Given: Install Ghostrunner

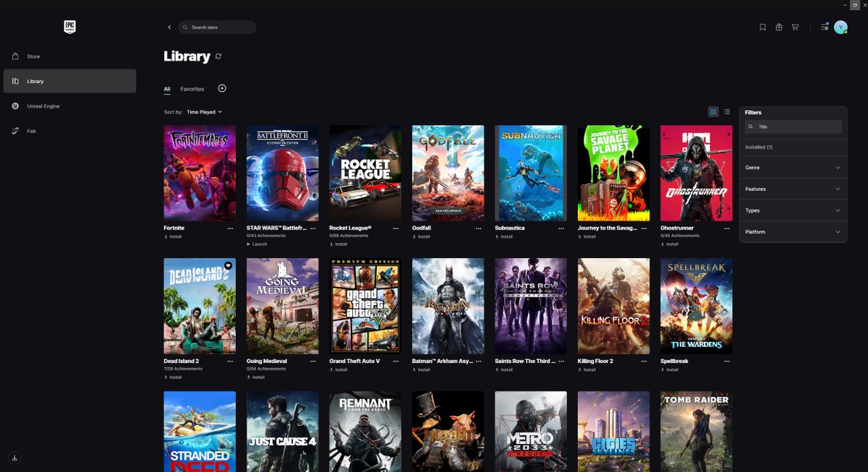Looking at the screenshot, I should pyautogui.click(x=670, y=244).
